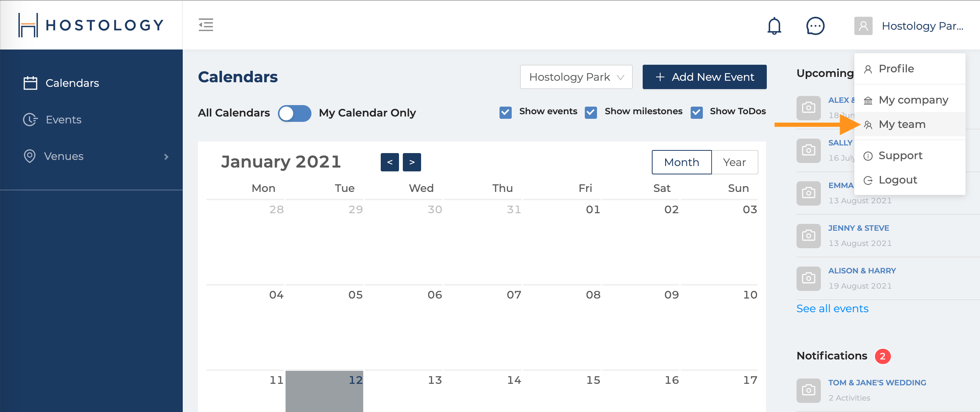Click the 2 Activities text
The width and height of the screenshot is (980, 412).
[849, 398]
